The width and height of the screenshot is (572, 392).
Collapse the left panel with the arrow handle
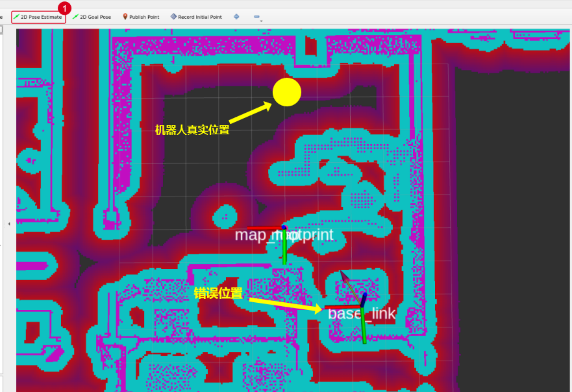tap(9, 224)
